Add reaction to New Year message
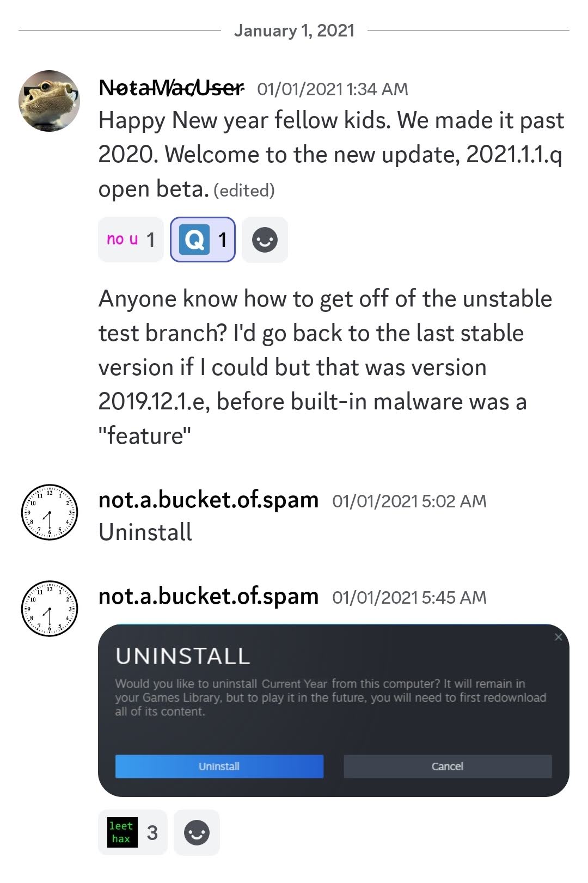Viewport: 588px width, 883px height. click(x=265, y=240)
